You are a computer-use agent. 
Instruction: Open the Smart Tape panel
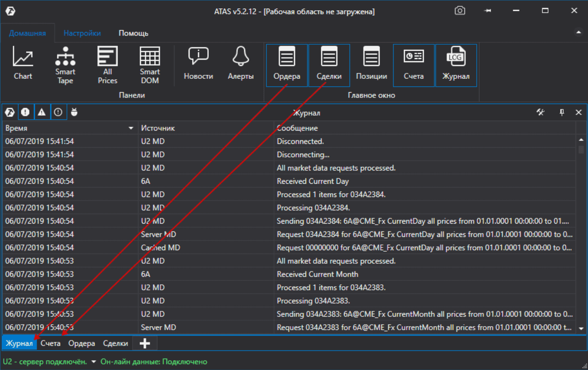pos(65,63)
